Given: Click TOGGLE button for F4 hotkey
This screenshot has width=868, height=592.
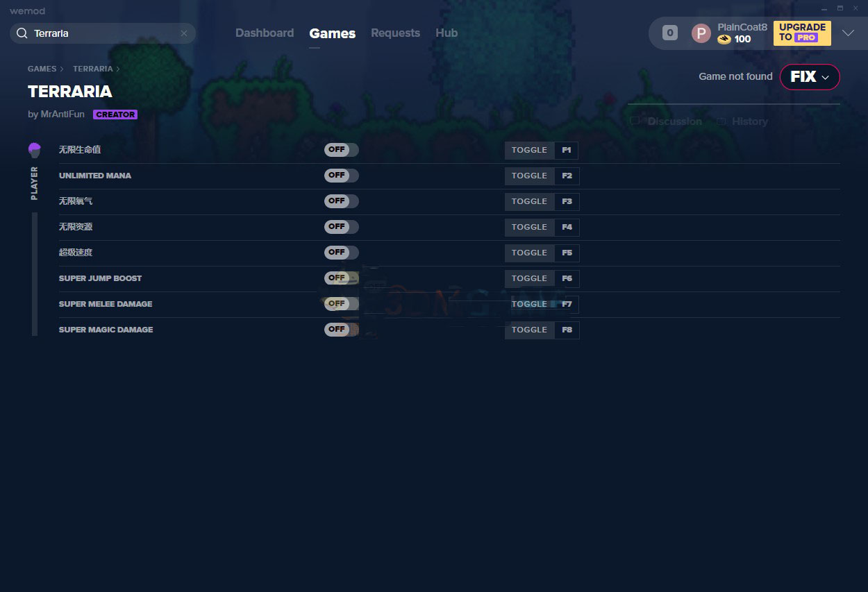Looking at the screenshot, I should pos(529,227).
